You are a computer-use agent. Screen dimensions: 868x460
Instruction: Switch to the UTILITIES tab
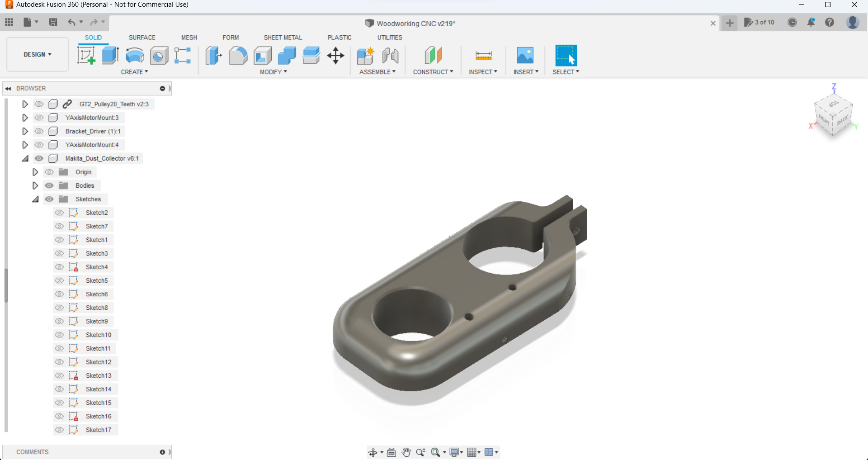tap(390, 38)
